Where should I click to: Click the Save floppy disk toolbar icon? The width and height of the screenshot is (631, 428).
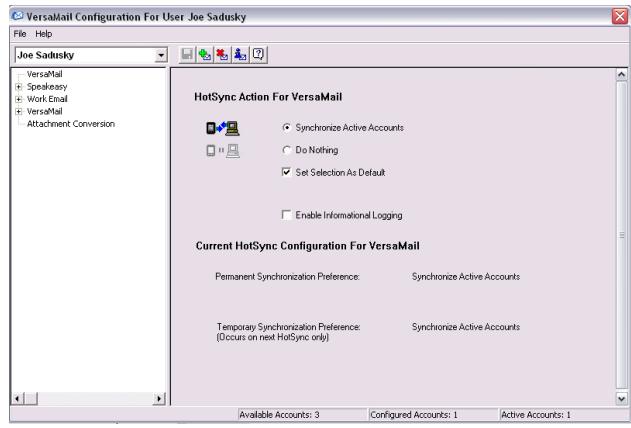[x=187, y=54]
